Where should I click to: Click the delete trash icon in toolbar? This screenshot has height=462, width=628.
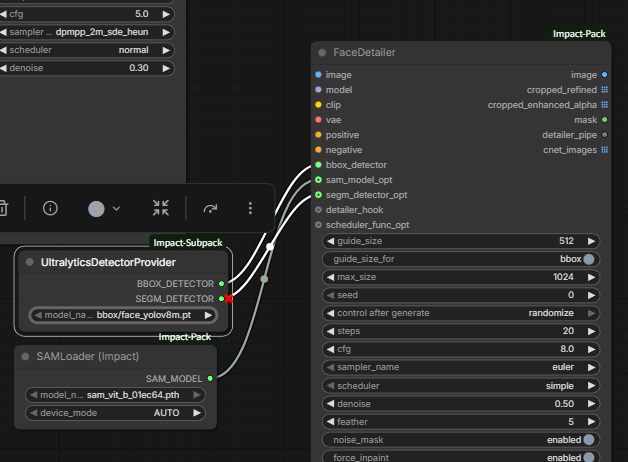pyautogui.click(x=4, y=208)
